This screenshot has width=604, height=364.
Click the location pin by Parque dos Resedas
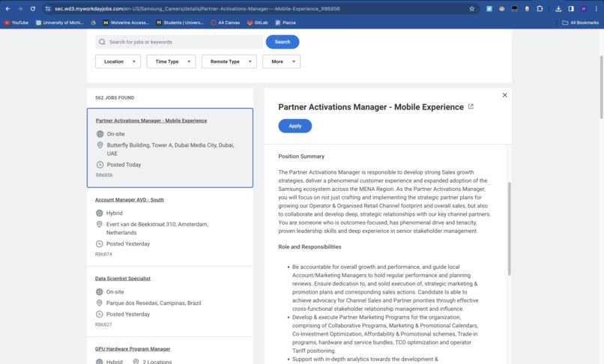pyautogui.click(x=100, y=303)
